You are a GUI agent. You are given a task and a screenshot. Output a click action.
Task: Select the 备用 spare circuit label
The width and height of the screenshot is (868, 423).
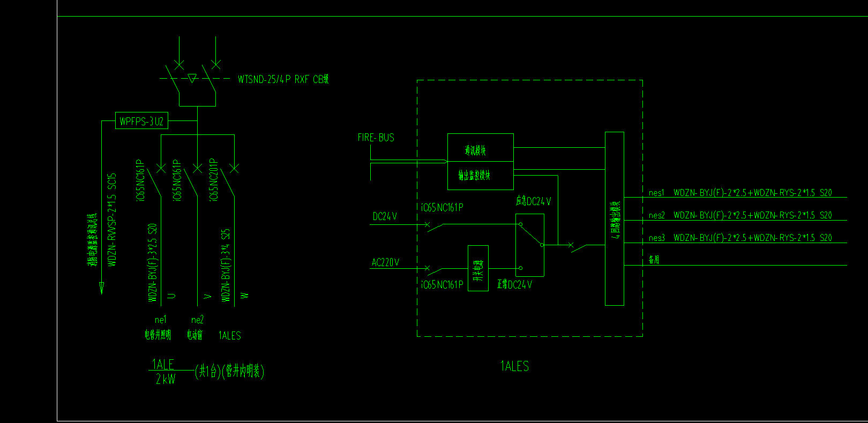(x=654, y=260)
